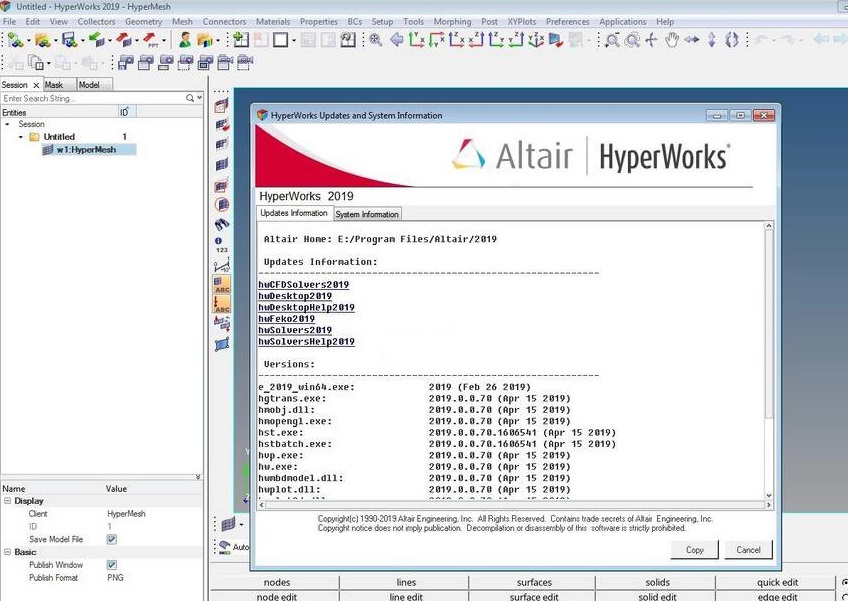This screenshot has height=601, width=848.
Task: Activate the pan hand tool
Action: pos(669,41)
